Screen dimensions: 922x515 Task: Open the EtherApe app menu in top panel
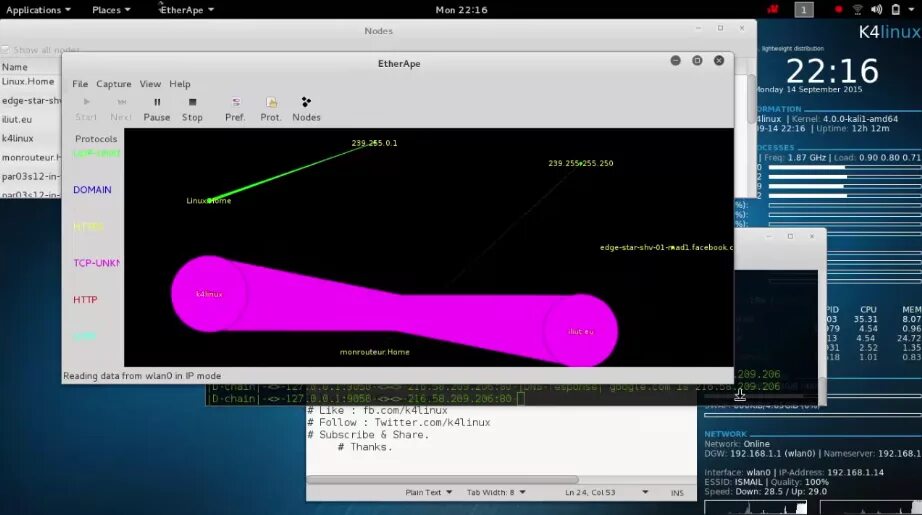click(186, 10)
